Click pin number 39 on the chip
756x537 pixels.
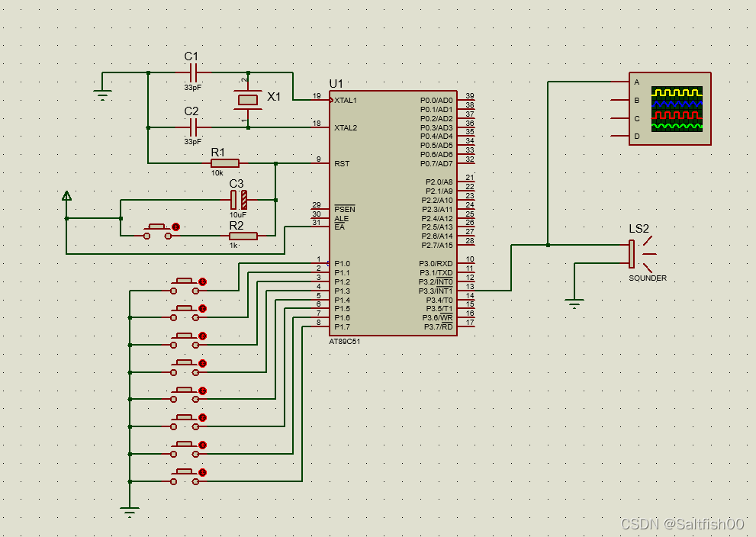pos(470,96)
